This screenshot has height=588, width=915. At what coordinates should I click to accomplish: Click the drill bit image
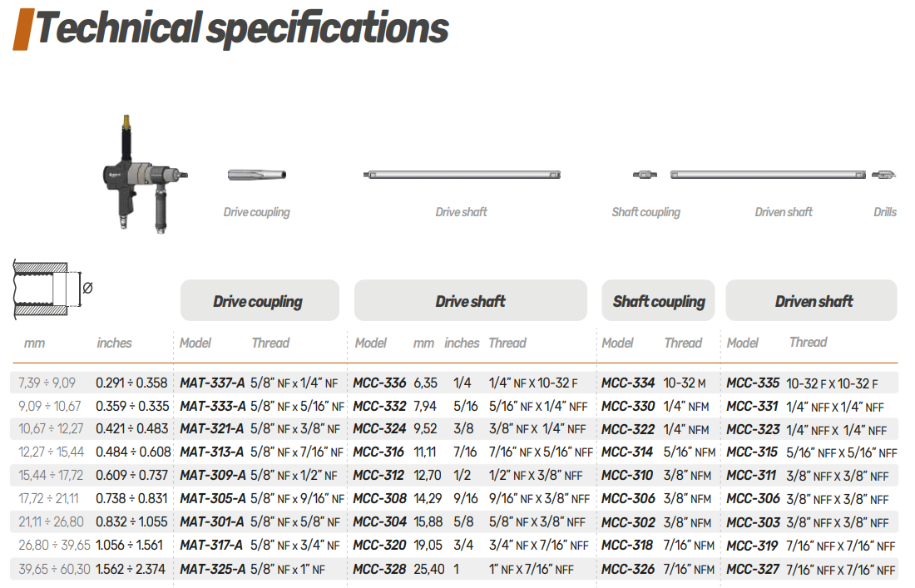tap(883, 175)
